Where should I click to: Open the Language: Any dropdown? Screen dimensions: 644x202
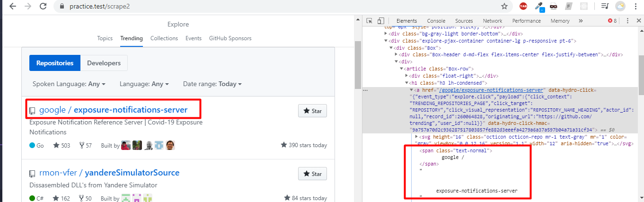coord(144,84)
